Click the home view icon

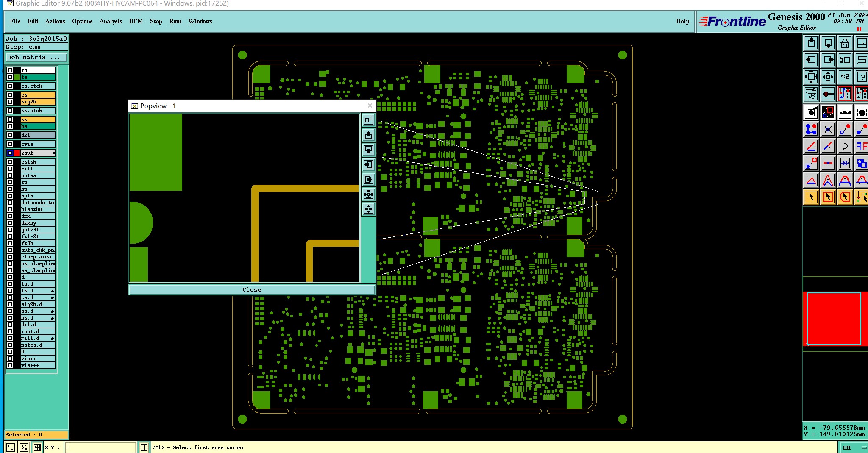(845, 43)
